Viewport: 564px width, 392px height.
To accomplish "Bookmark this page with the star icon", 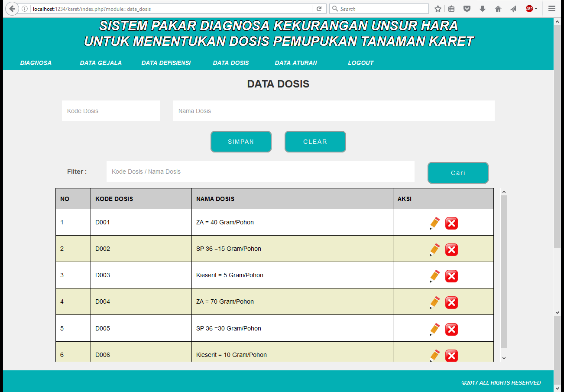I will pyautogui.click(x=438, y=9).
